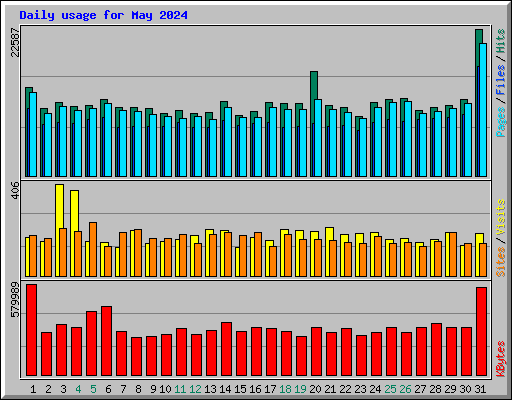Click day 22 on the x-axis
This screenshot has height=400, width=512.
click(x=345, y=389)
